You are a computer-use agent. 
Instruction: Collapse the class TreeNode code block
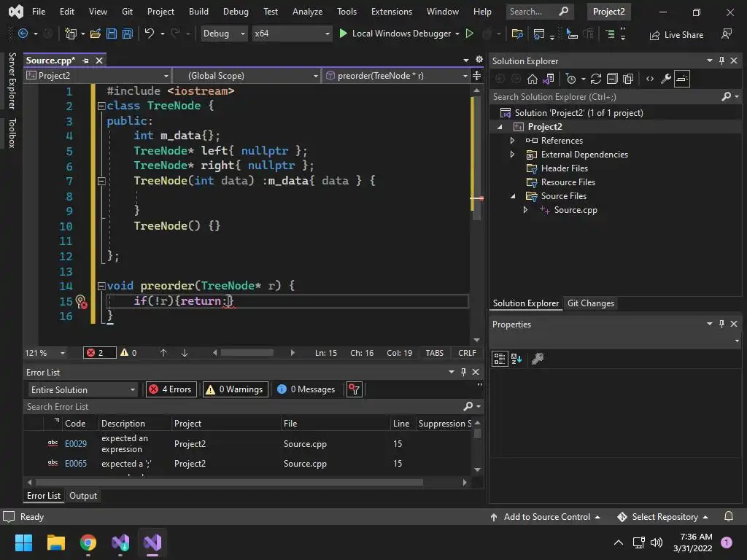click(101, 106)
